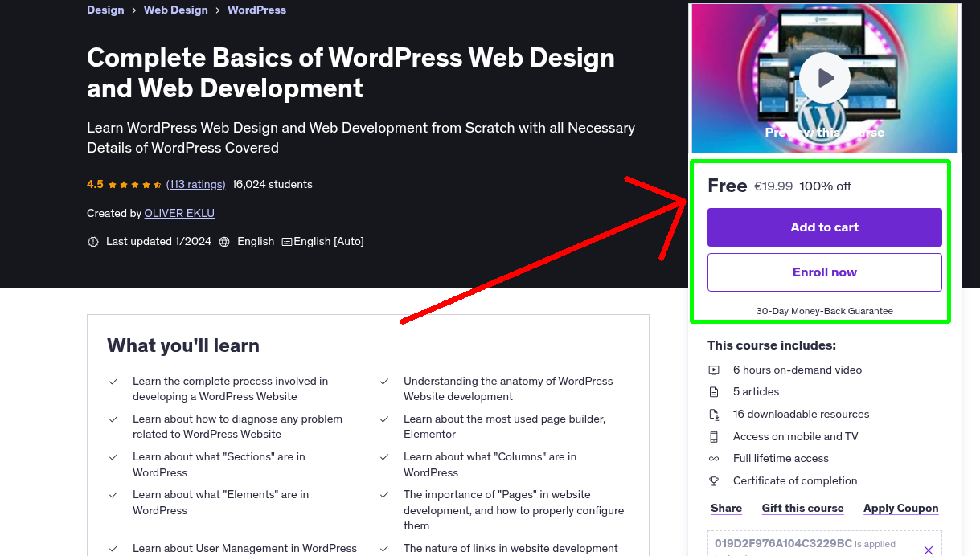Image resolution: width=980 pixels, height=556 pixels.
Task: Click checkmark beside 'most used page builder'
Action: (x=385, y=419)
